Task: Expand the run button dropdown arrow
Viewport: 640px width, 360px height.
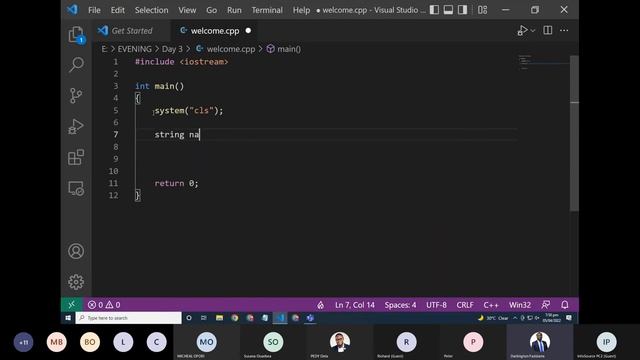Action: tap(533, 31)
